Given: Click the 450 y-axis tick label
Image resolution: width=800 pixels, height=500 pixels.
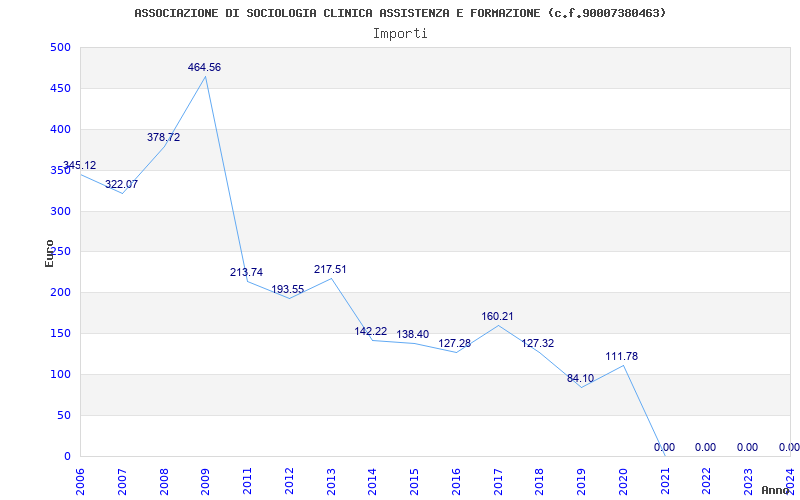Looking at the screenshot, I should (x=60, y=88).
